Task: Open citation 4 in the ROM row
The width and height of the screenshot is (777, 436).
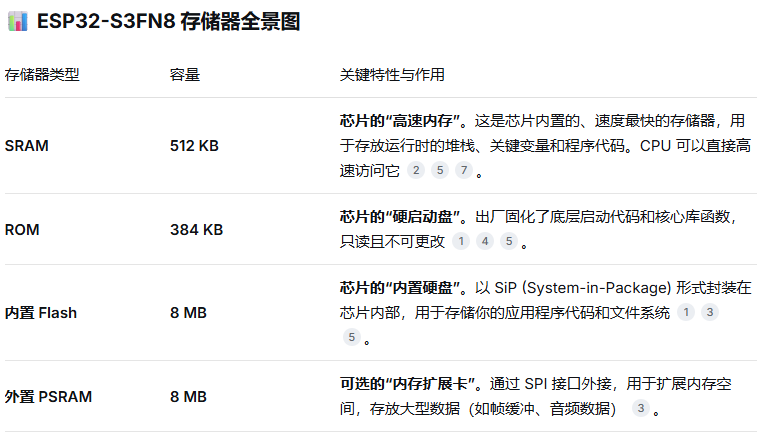Action: pos(485,241)
